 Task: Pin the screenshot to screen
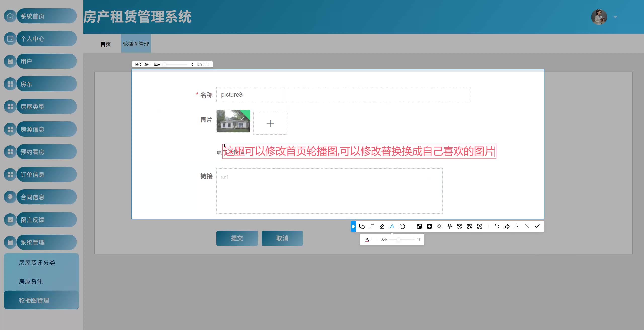tap(450, 226)
